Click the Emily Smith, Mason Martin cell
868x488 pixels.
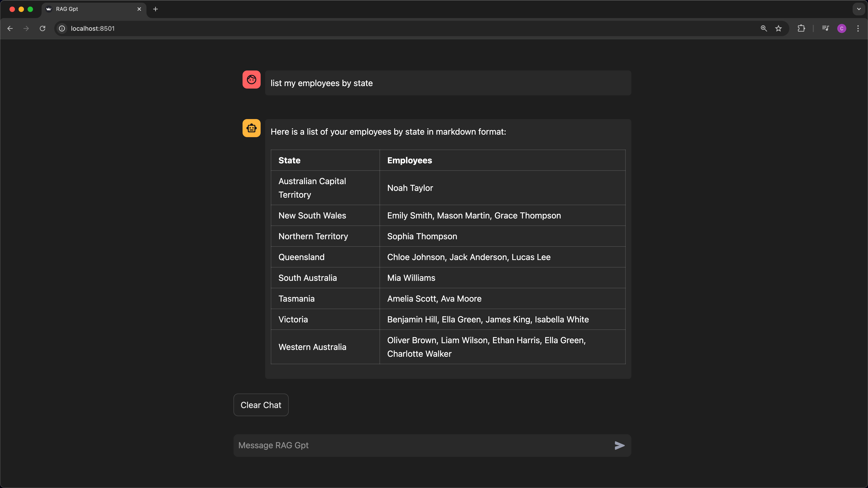[502, 216]
